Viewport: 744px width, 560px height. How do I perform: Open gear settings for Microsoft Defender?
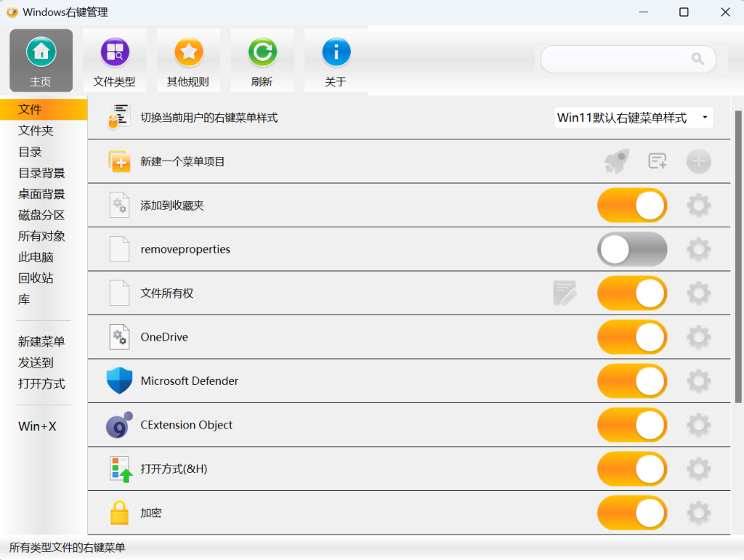click(x=698, y=381)
